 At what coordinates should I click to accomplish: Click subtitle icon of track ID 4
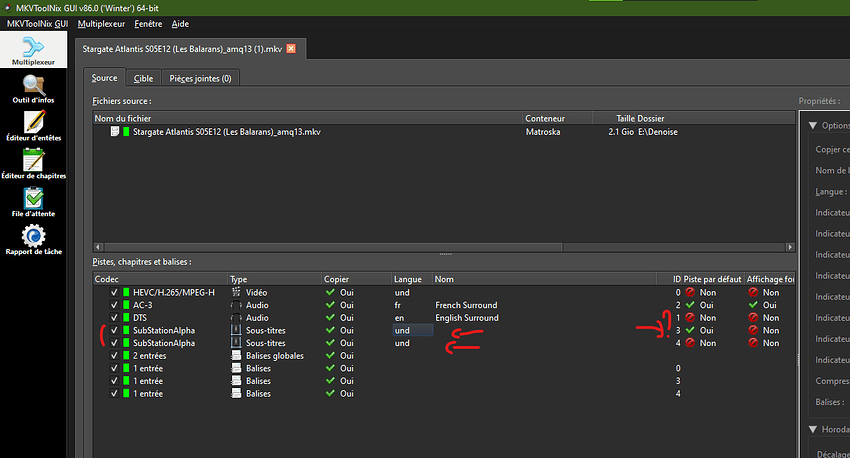tap(236, 343)
